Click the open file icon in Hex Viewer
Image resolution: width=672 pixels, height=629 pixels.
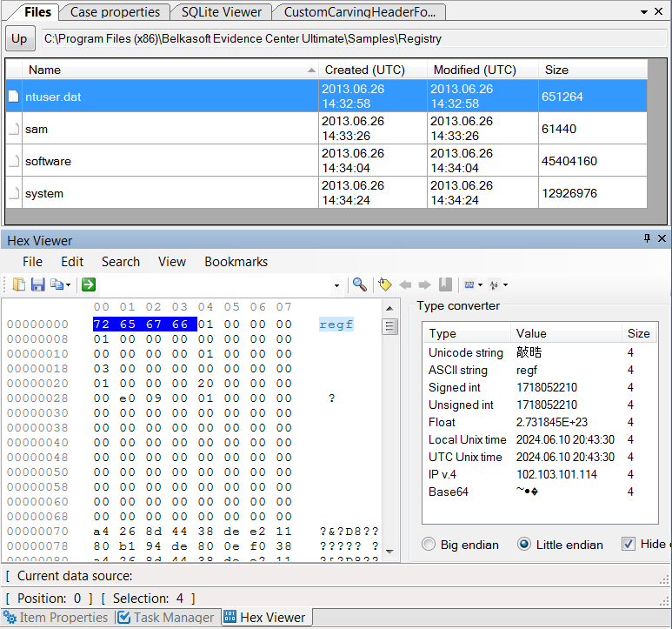(x=19, y=284)
